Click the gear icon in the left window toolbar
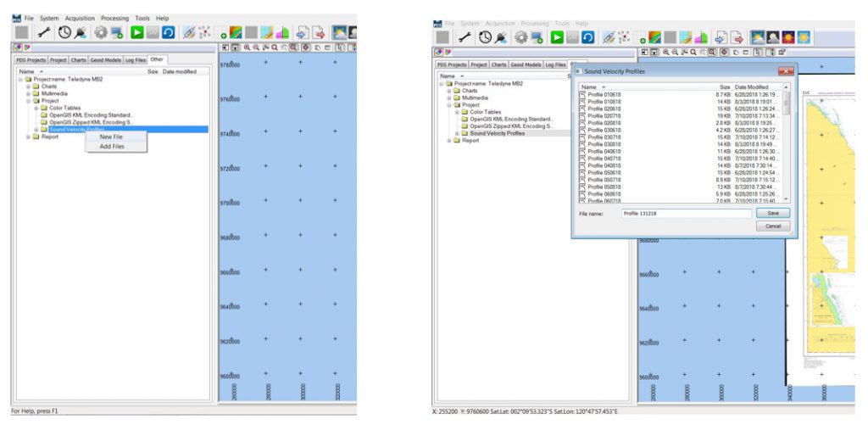The image size is (868, 430). 100,32
